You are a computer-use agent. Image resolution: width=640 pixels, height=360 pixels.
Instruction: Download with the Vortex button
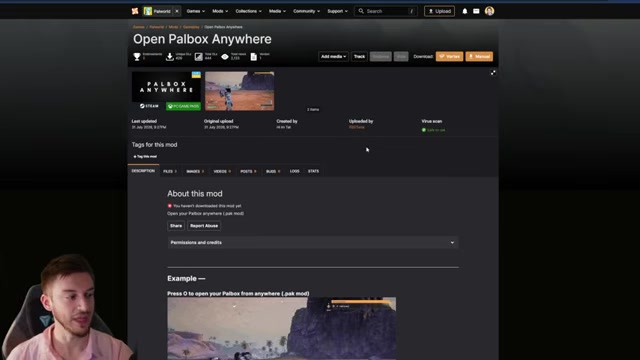click(449, 56)
